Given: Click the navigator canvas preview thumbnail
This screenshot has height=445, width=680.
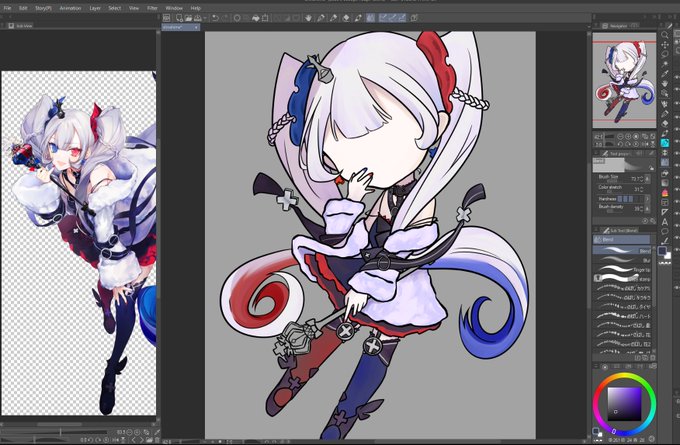Looking at the screenshot, I should [624, 80].
